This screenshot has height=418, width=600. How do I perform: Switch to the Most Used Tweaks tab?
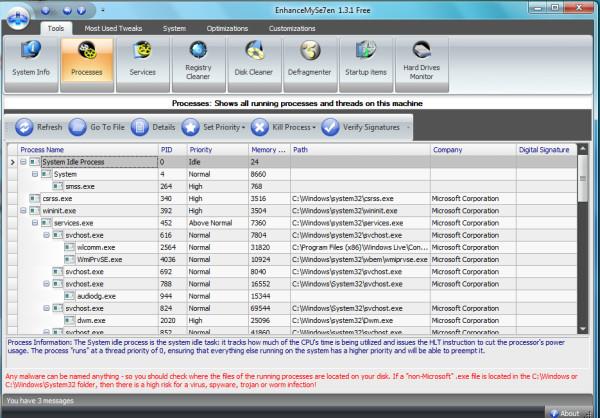pyautogui.click(x=111, y=29)
